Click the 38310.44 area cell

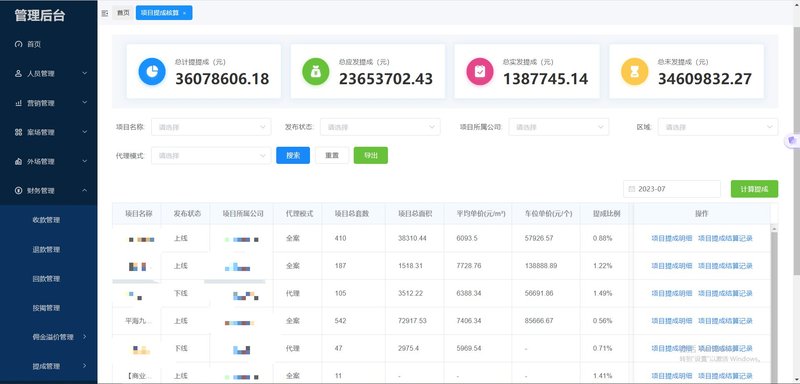coord(412,238)
